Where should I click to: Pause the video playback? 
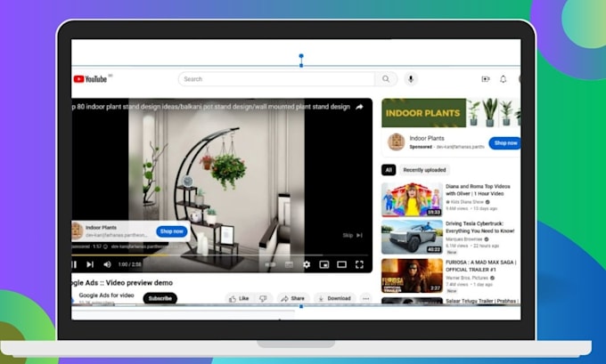click(x=74, y=264)
